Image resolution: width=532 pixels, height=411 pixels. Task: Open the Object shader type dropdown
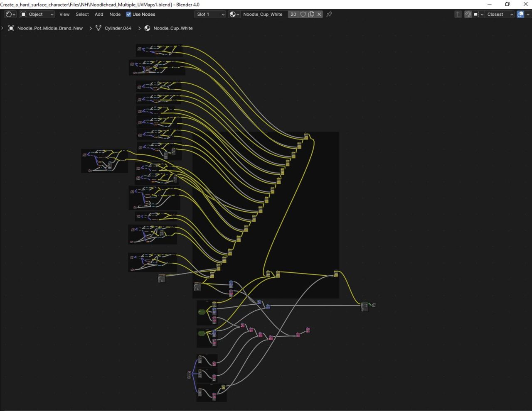(x=37, y=14)
